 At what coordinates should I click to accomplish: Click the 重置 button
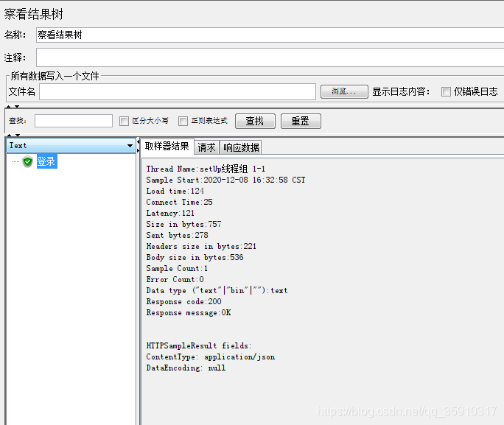[301, 121]
